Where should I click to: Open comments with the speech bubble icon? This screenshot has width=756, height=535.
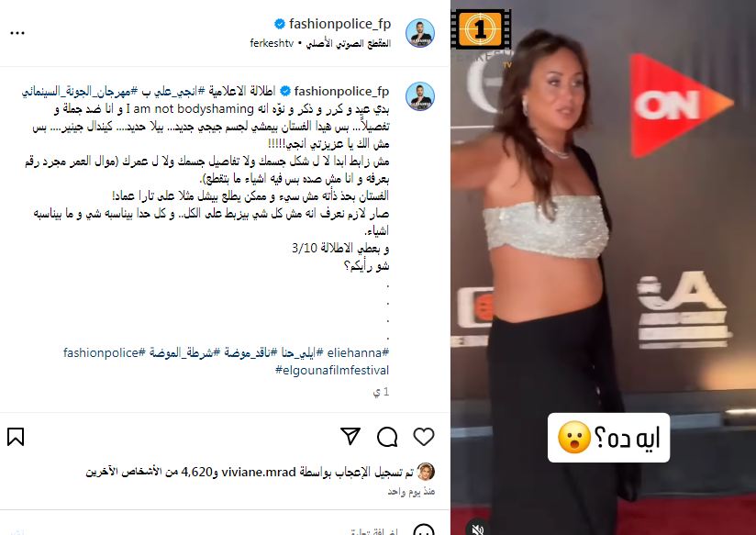(x=387, y=437)
